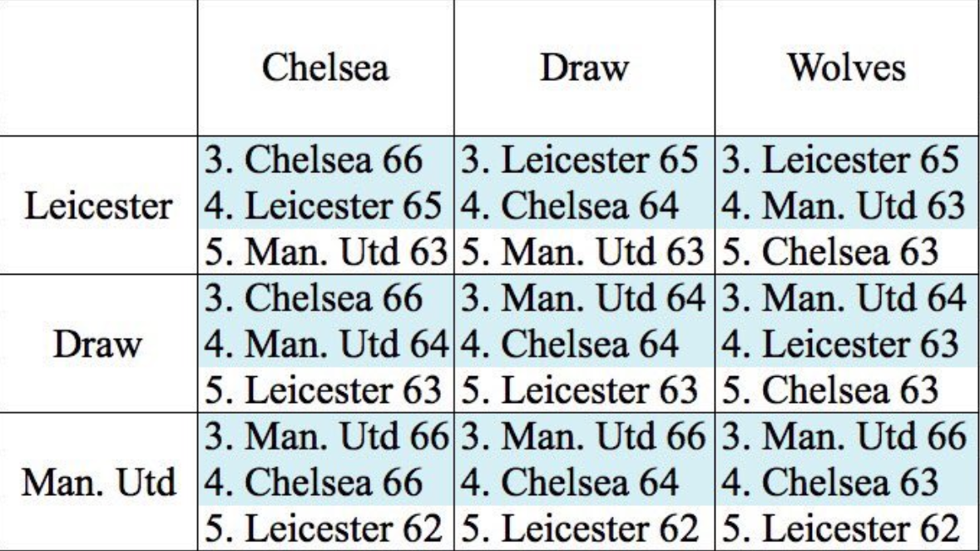
Task: Click '5. Leicester 63' in Draw-Draw cell
Action: click(579, 390)
